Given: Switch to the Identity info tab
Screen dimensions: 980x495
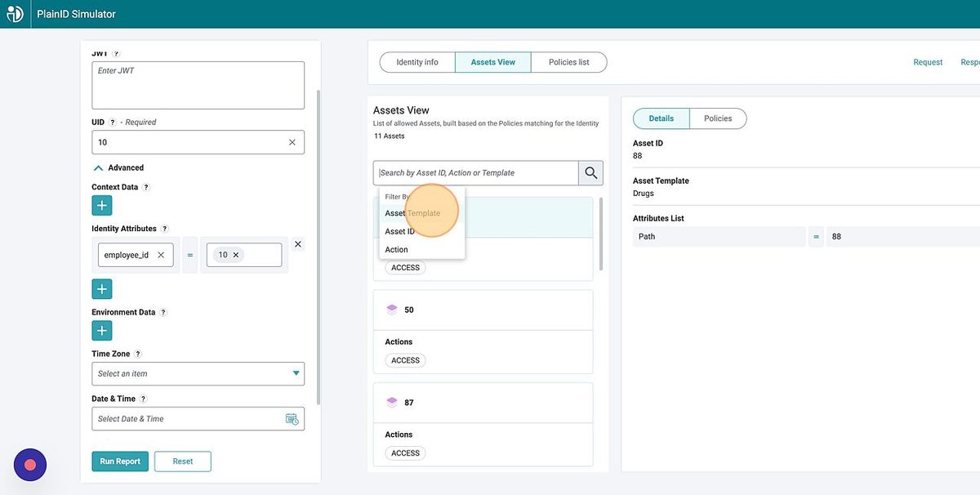Looking at the screenshot, I should pos(417,62).
